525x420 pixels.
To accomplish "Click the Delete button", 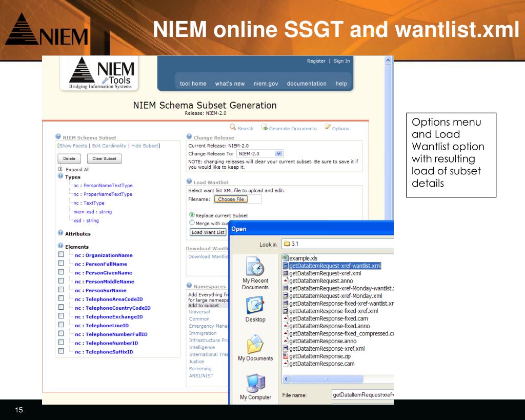I will click(x=69, y=158).
